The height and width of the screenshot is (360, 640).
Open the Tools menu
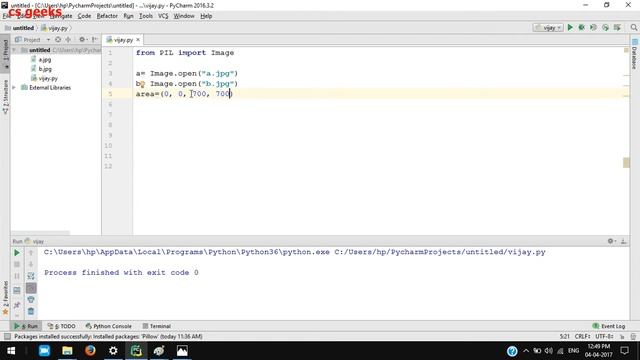coord(146,16)
